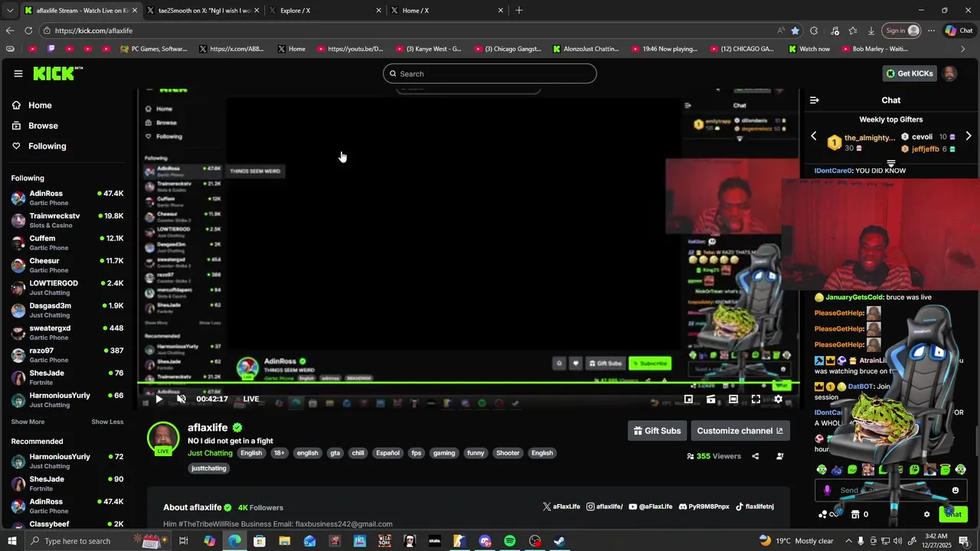Select the Español tag
Image resolution: width=980 pixels, height=551 pixels.
pyautogui.click(x=388, y=453)
